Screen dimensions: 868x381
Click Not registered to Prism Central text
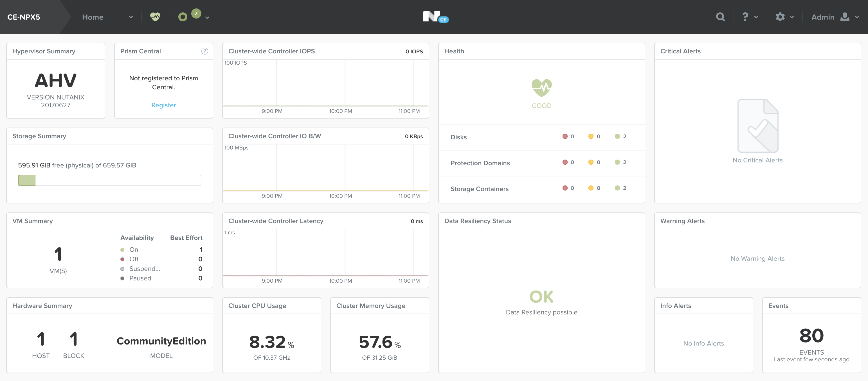(163, 82)
